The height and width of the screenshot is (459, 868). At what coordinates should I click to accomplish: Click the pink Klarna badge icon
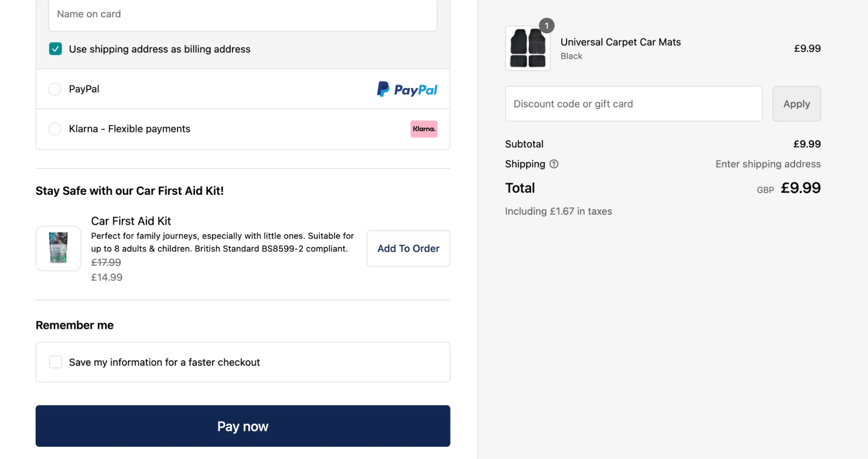pyautogui.click(x=424, y=129)
